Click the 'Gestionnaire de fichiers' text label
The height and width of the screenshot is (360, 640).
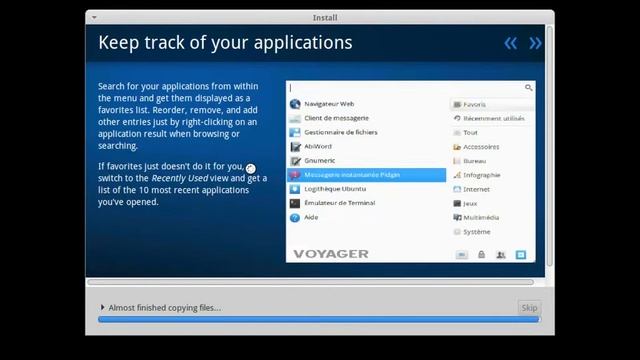341,132
